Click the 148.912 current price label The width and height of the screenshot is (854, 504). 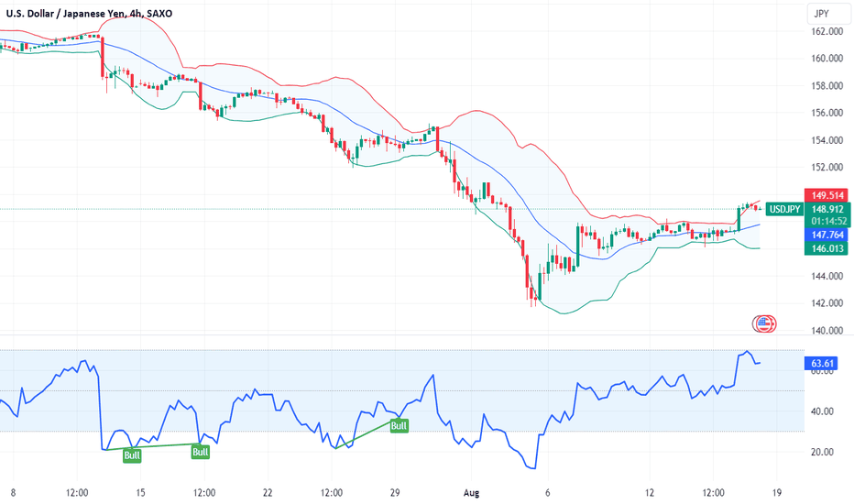(x=827, y=209)
